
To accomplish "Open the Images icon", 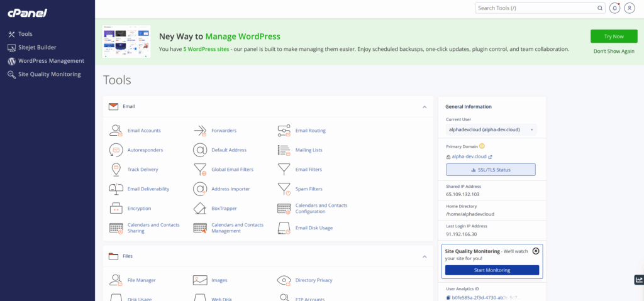I will (x=199, y=280).
